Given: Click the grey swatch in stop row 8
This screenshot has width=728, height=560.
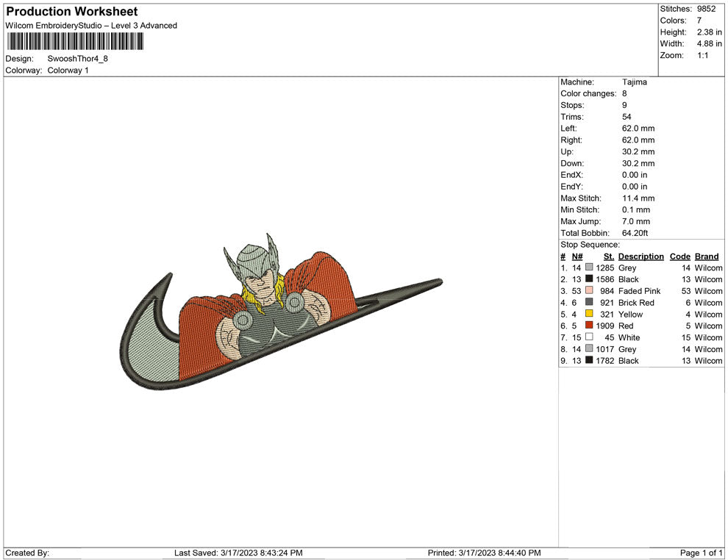Looking at the screenshot, I should coord(589,348).
